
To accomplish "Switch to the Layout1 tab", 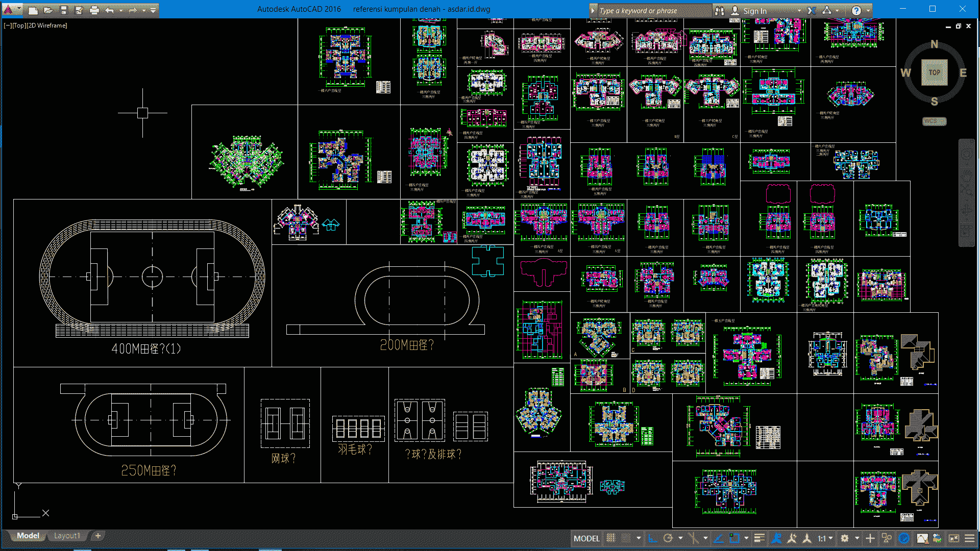I will click(67, 536).
